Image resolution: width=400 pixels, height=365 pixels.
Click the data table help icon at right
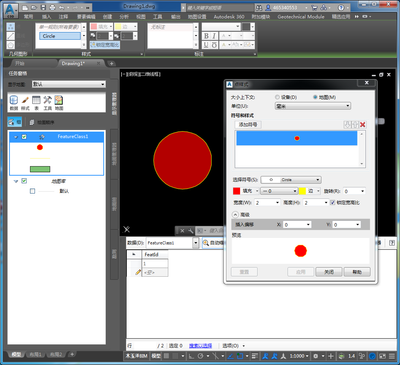coord(392,243)
